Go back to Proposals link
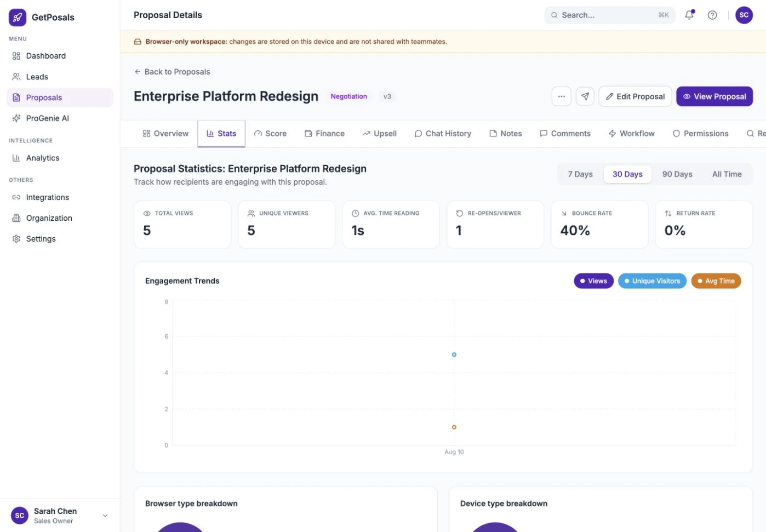Screen dimensions: 766x532 tap(172, 72)
